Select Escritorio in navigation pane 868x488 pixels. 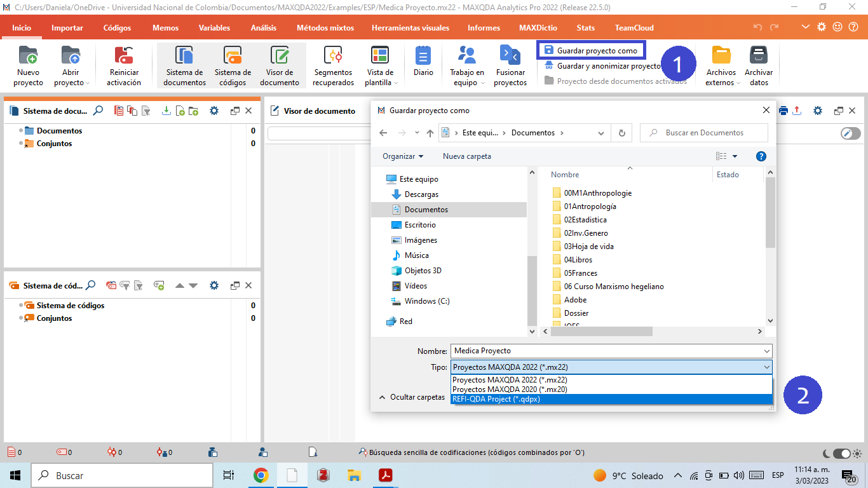point(420,225)
